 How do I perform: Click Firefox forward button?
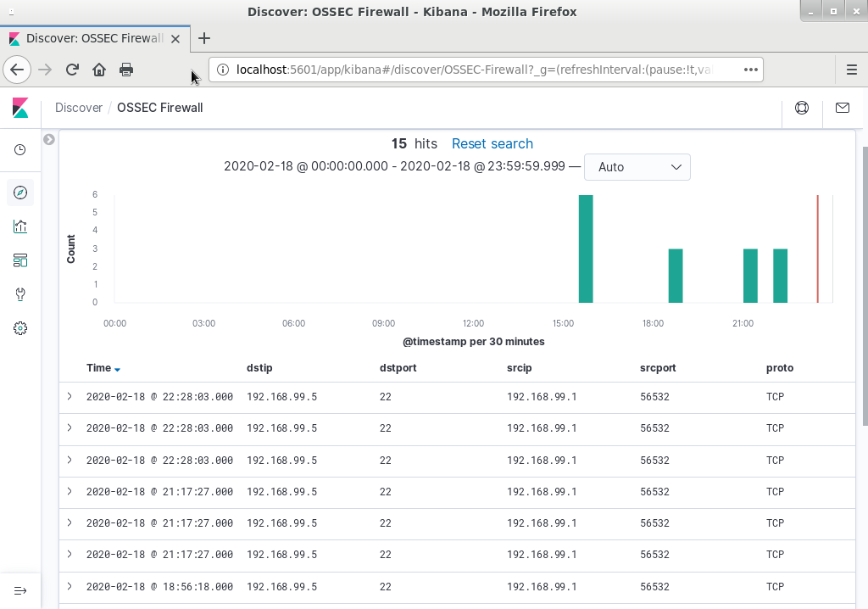pyautogui.click(x=45, y=70)
